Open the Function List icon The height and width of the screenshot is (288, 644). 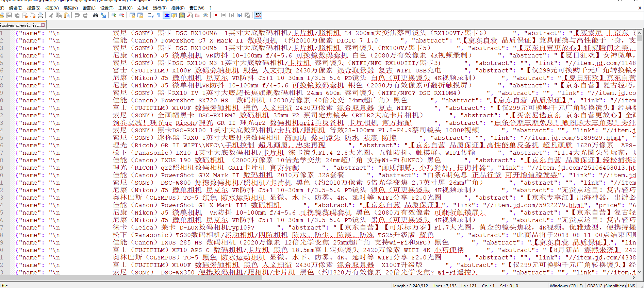coord(190,15)
